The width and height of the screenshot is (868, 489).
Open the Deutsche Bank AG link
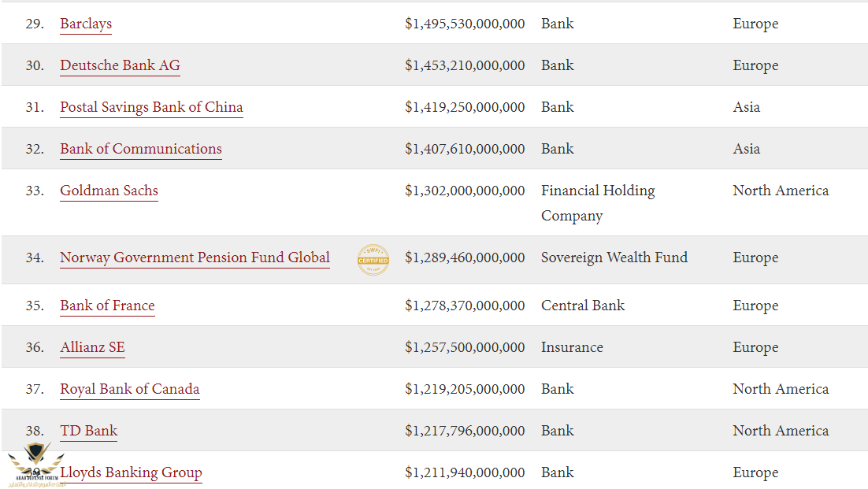click(120, 65)
